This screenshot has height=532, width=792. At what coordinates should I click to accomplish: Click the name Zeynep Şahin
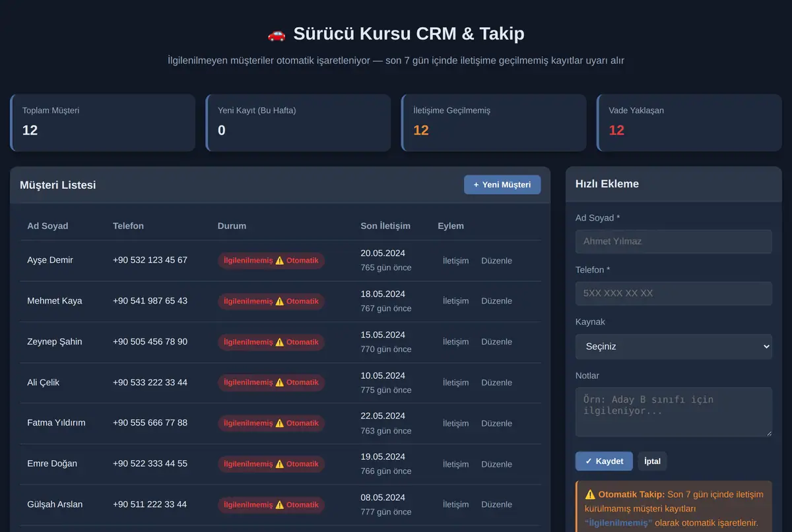pyautogui.click(x=55, y=342)
